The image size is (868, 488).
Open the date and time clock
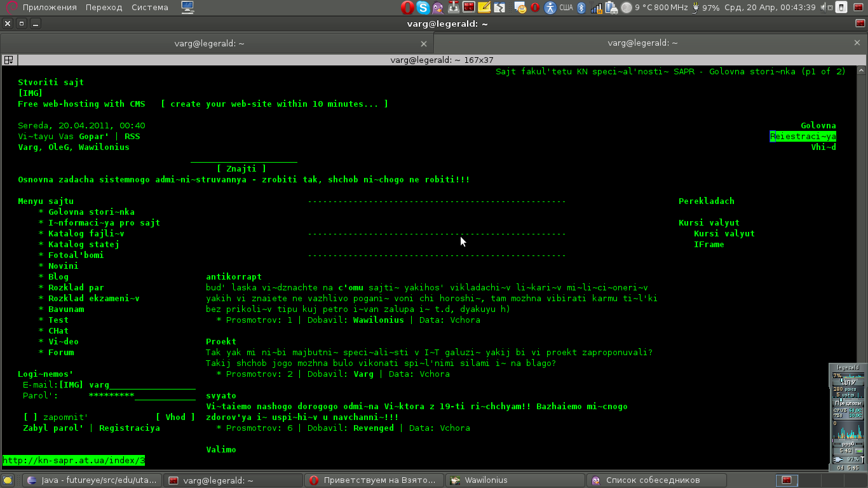point(770,8)
